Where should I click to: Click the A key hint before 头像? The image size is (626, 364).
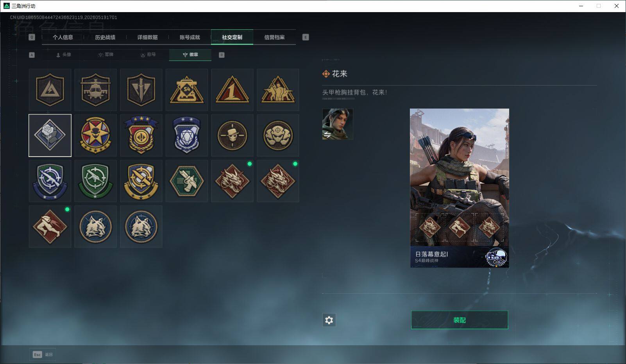[32, 55]
